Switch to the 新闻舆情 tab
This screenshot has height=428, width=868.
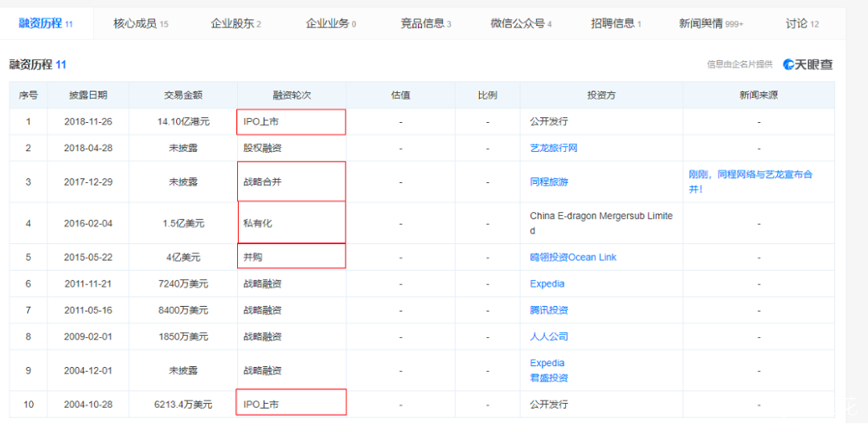click(x=711, y=24)
